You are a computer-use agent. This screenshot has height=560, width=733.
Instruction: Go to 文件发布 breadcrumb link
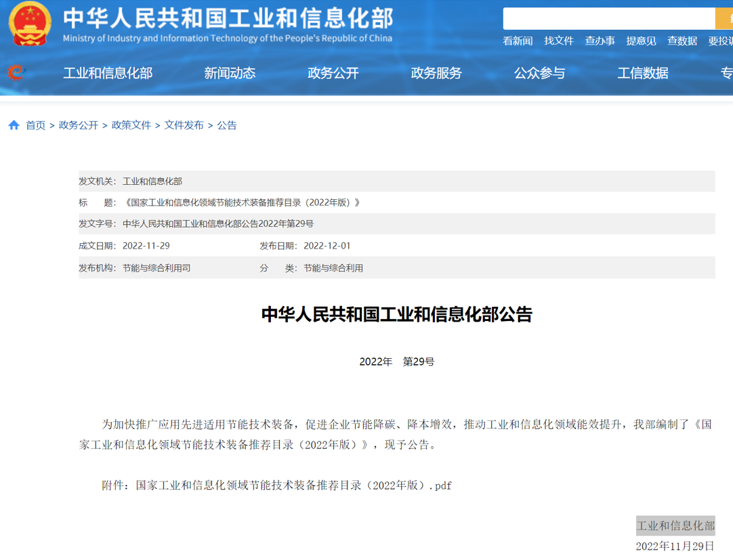184,125
